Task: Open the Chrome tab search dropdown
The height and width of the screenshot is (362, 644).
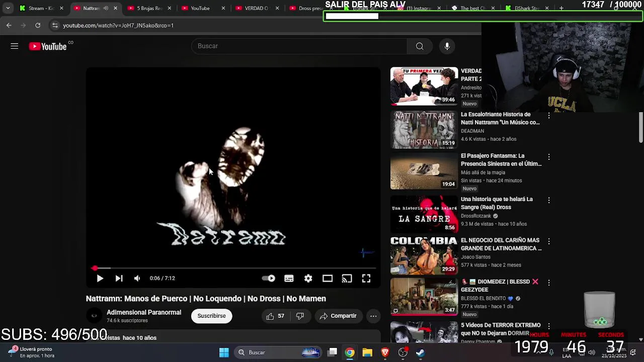Action: (x=8, y=8)
